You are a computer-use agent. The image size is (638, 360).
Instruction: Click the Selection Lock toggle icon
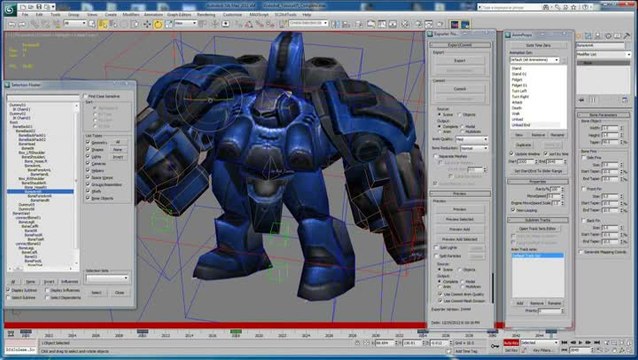tap(357, 343)
